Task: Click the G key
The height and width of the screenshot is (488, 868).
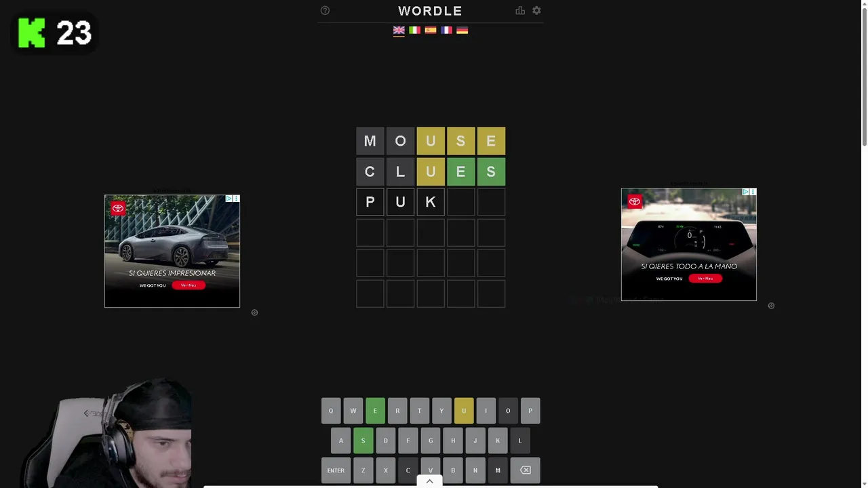Action: tap(430, 441)
